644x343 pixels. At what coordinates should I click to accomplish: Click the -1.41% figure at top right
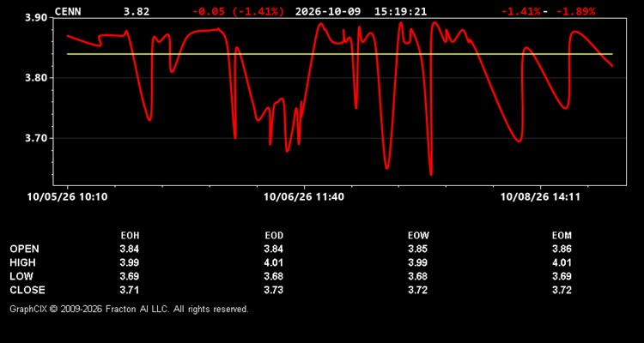(521, 11)
